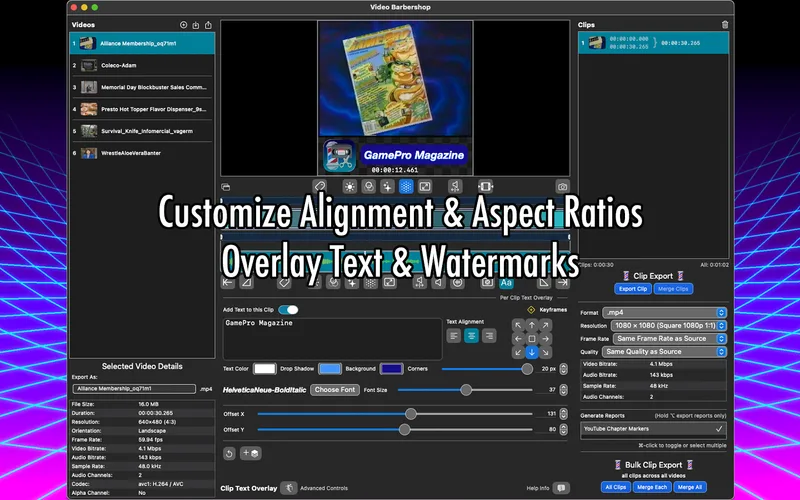Image resolution: width=800 pixels, height=500 pixels.
Task: Click the Choose Font button
Action: tap(335, 390)
